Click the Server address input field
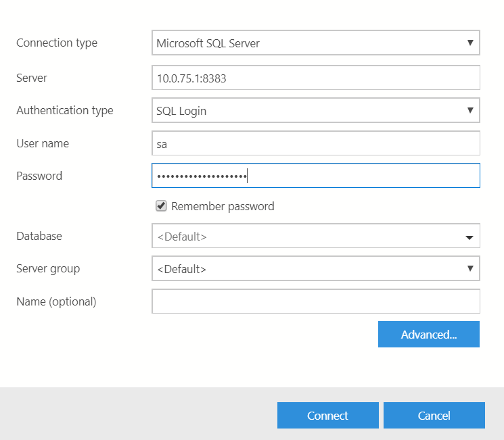 coord(316,78)
